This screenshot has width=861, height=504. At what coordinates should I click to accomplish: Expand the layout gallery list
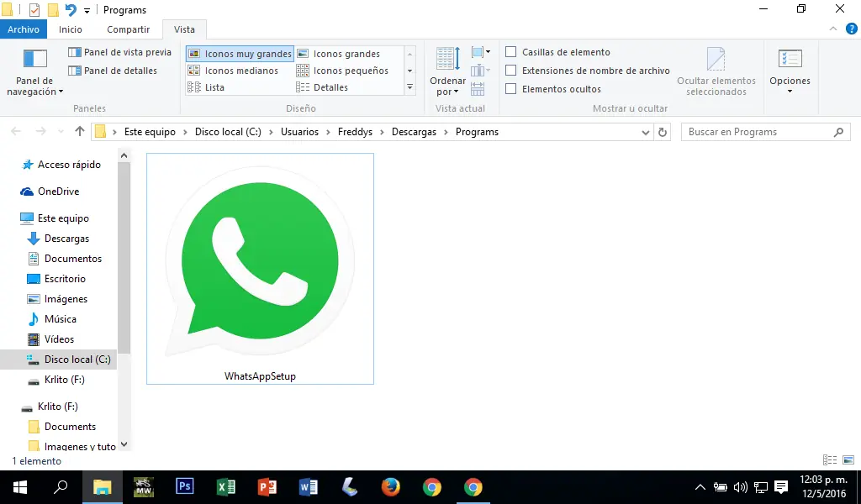pos(409,87)
